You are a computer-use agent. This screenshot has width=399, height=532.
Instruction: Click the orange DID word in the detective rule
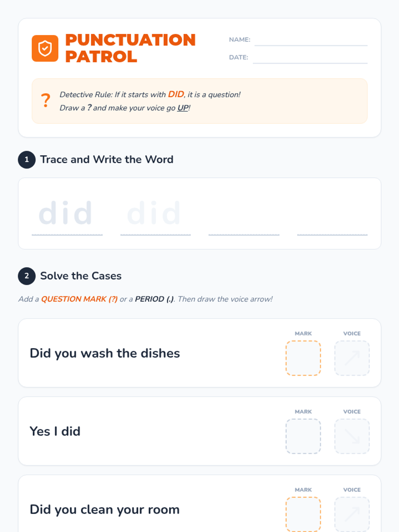pyautogui.click(x=176, y=94)
